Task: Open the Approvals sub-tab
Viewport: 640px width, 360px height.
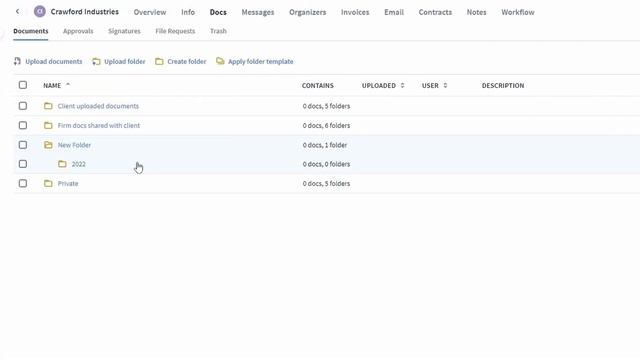Action: tap(78, 31)
